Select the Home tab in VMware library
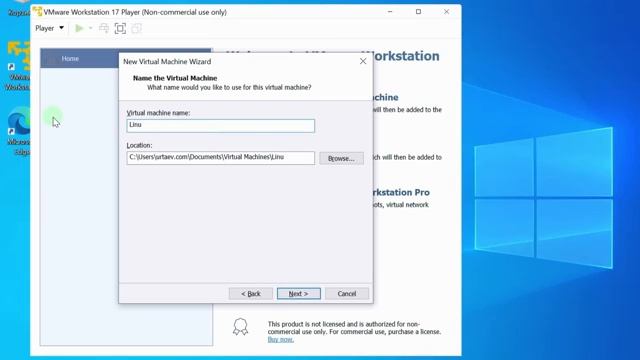The height and width of the screenshot is (360, 640). tap(70, 58)
